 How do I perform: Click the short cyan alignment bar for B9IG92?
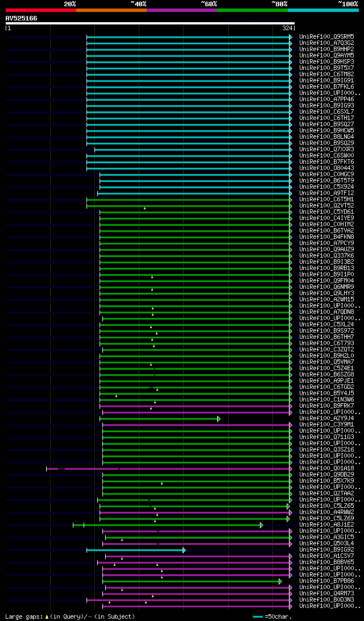135,550
